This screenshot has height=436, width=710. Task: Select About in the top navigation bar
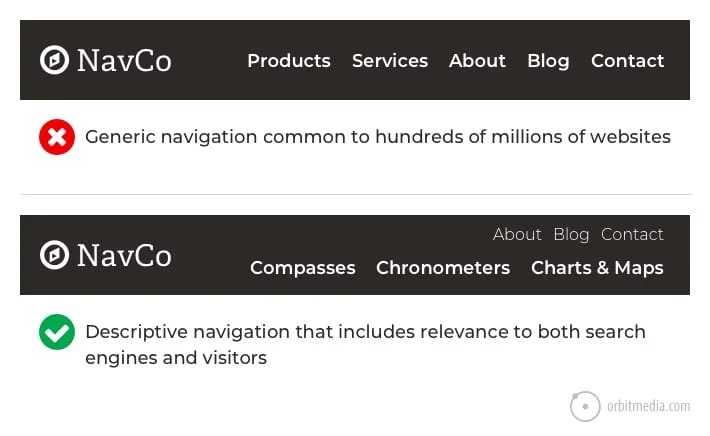pos(477,61)
